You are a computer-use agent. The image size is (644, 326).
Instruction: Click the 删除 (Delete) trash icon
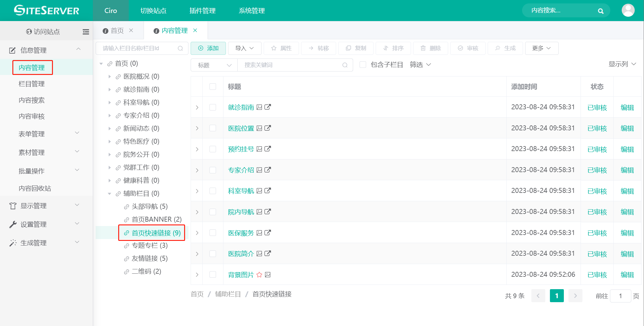424,48
